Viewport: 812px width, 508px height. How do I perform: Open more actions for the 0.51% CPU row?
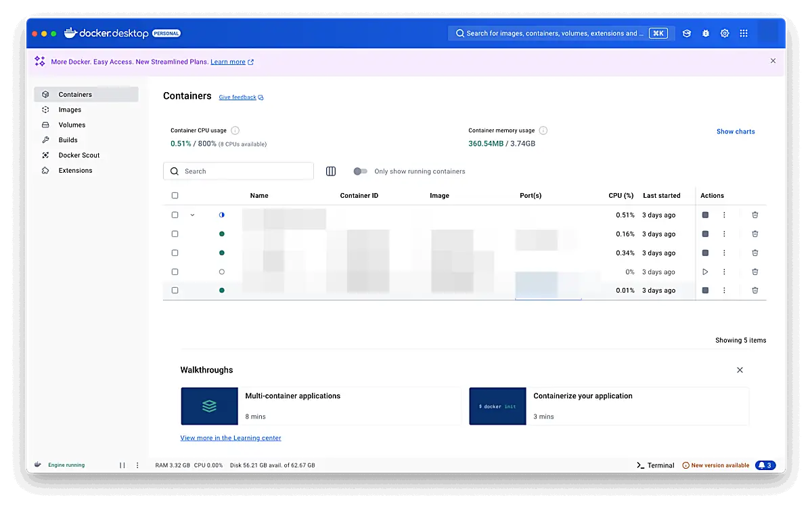pos(724,215)
